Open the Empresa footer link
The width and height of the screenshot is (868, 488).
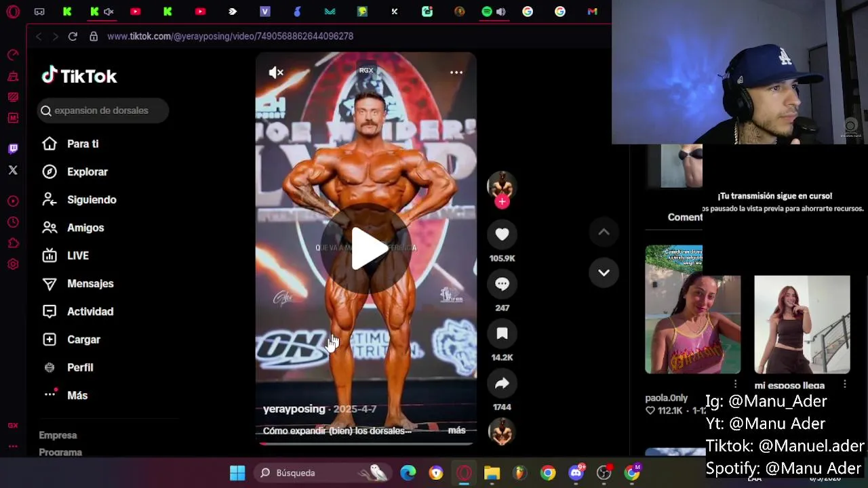[x=58, y=435]
